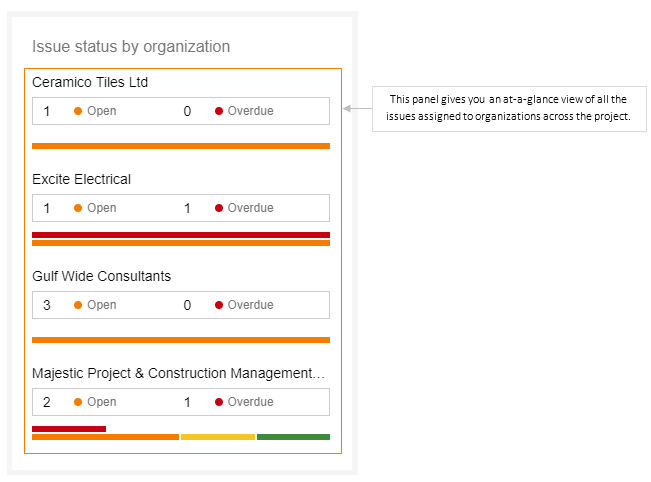Click the Issue status by organization title

click(x=131, y=46)
